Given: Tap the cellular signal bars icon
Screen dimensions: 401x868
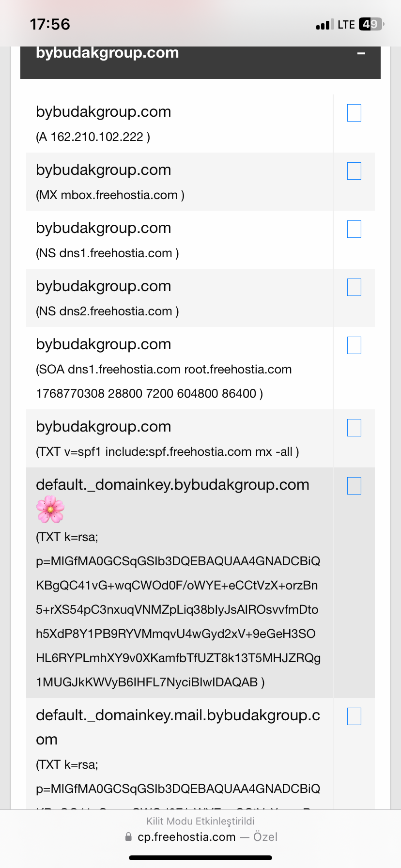Looking at the screenshot, I should (x=325, y=24).
